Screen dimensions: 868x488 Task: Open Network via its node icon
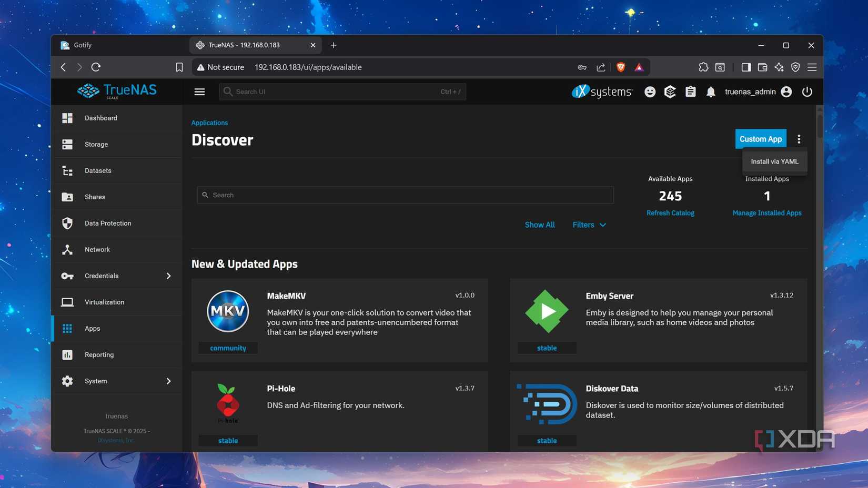(67, 249)
